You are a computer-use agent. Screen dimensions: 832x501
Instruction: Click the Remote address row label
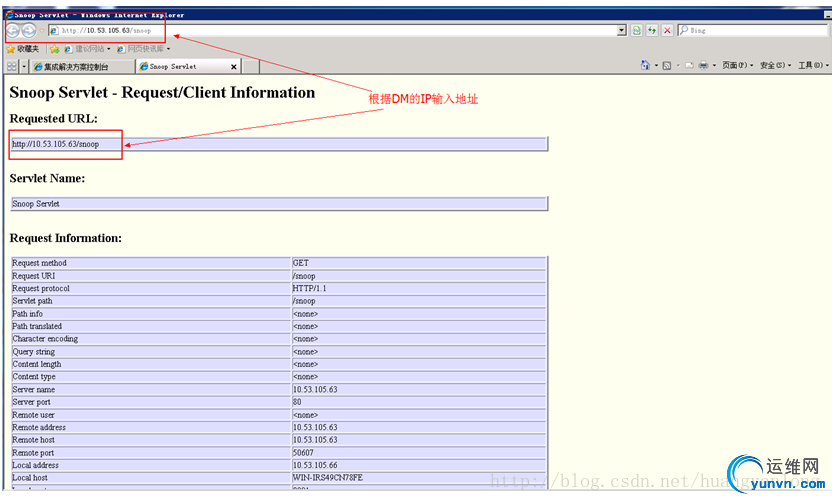pos(39,428)
